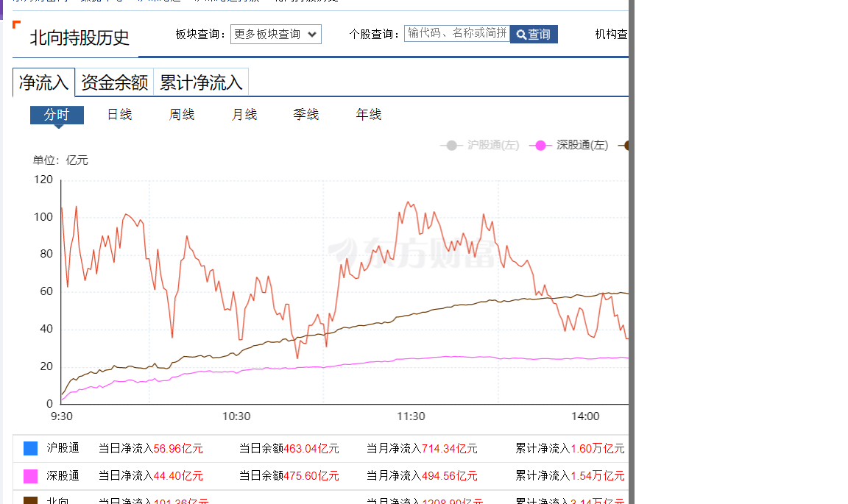Click the magenta 深股通 color swatch
848x504 pixels.
[x=30, y=476]
